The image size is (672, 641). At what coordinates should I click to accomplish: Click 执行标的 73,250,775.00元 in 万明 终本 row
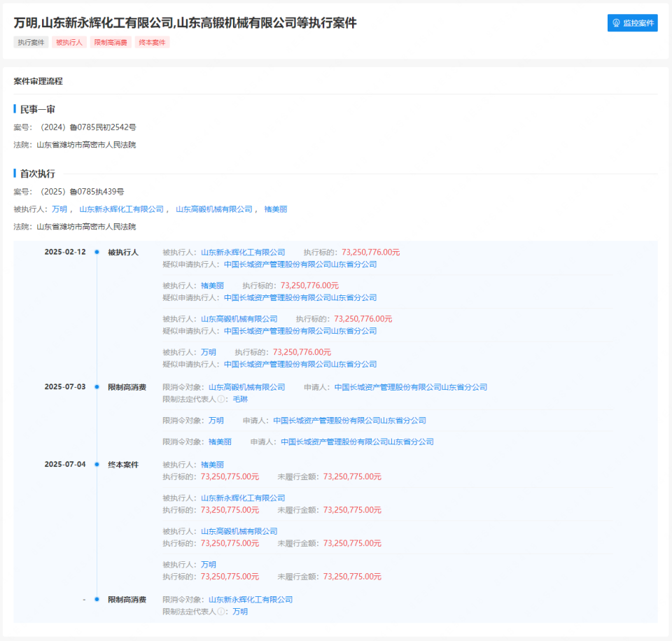tap(230, 577)
